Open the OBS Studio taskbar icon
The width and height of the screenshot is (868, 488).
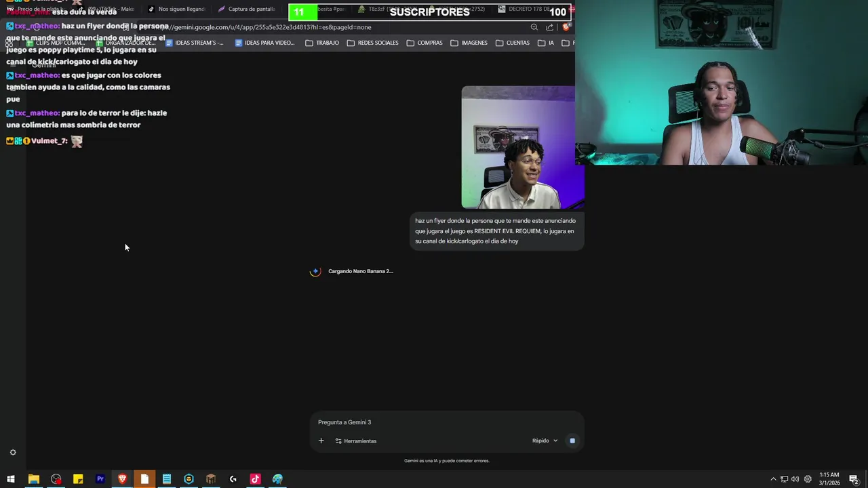[56, 479]
